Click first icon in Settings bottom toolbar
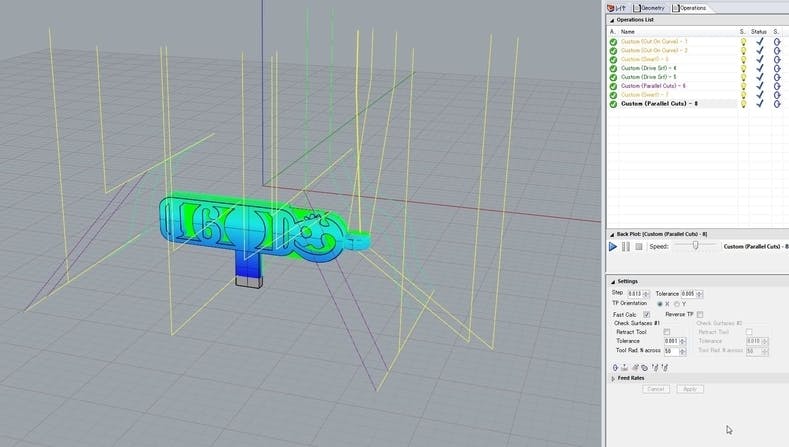Screen dimensions: 789x447 point(615,367)
